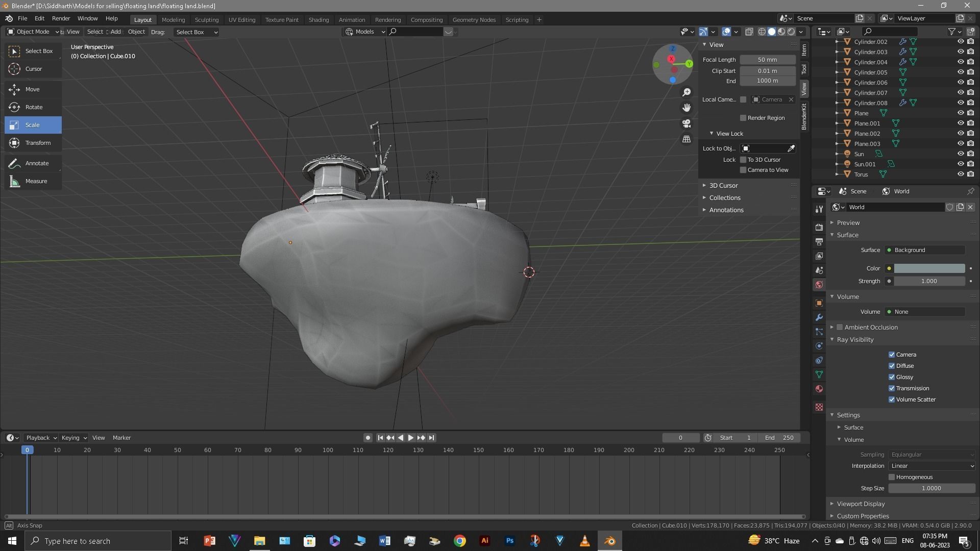Switch perspective/orthographic grid icon
This screenshot has width=980, height=551.
(687, 139)
